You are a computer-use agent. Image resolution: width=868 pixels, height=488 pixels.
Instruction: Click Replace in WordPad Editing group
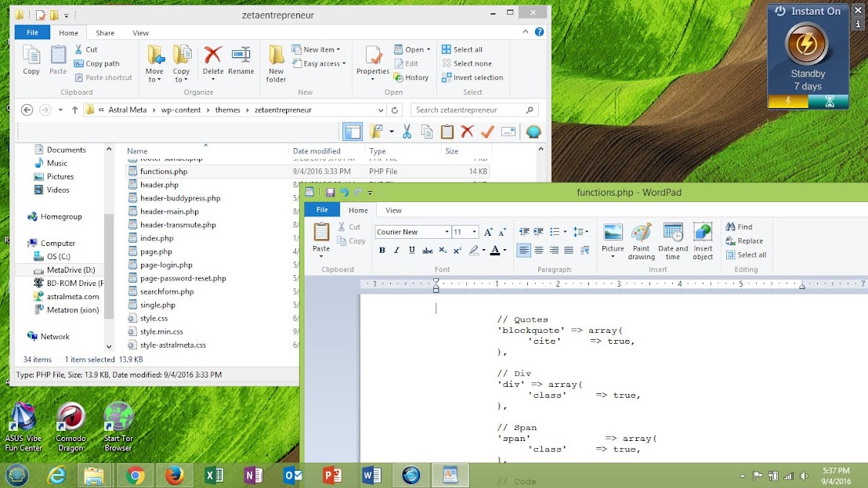pos(744,240)
